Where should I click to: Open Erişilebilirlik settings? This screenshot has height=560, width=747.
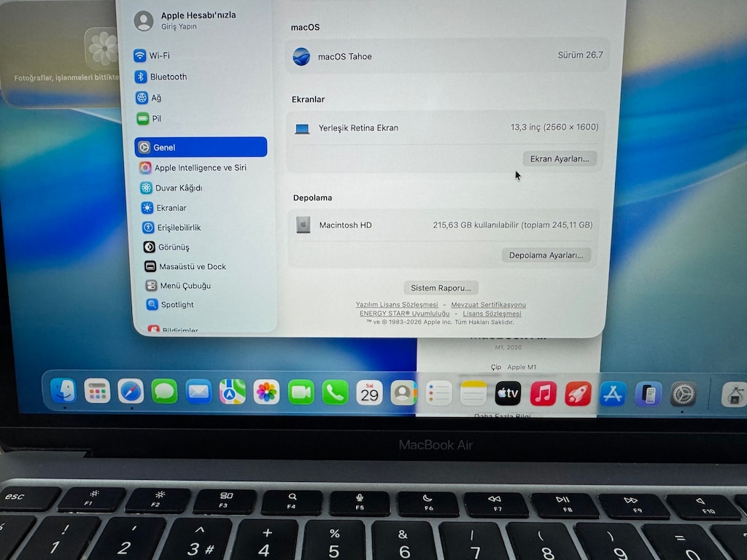point(171,227)
